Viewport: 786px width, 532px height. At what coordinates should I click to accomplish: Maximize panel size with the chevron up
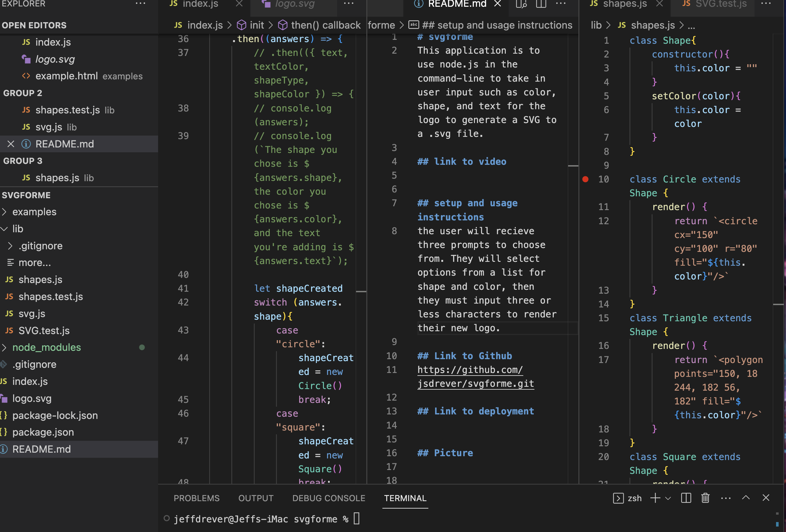[x=746, y=498]
